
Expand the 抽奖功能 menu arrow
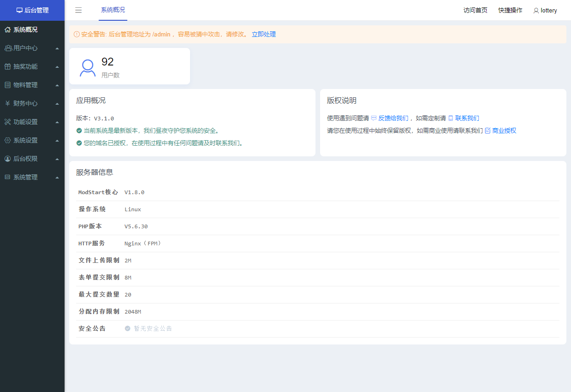point(57,66)
